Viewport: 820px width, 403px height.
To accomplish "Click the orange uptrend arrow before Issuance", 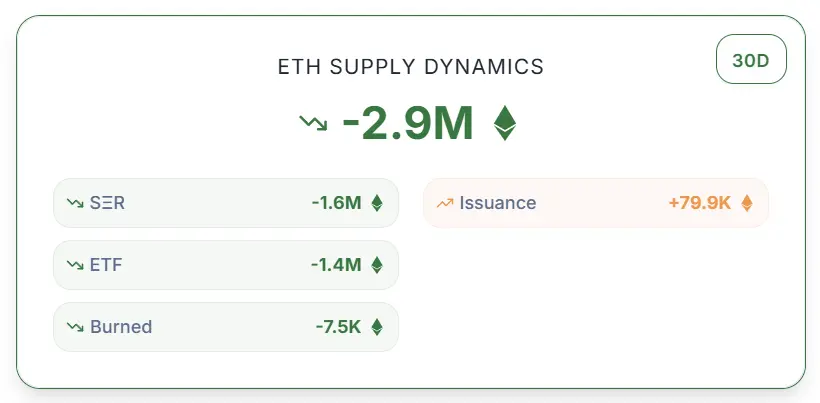I will tap(445, 203).
